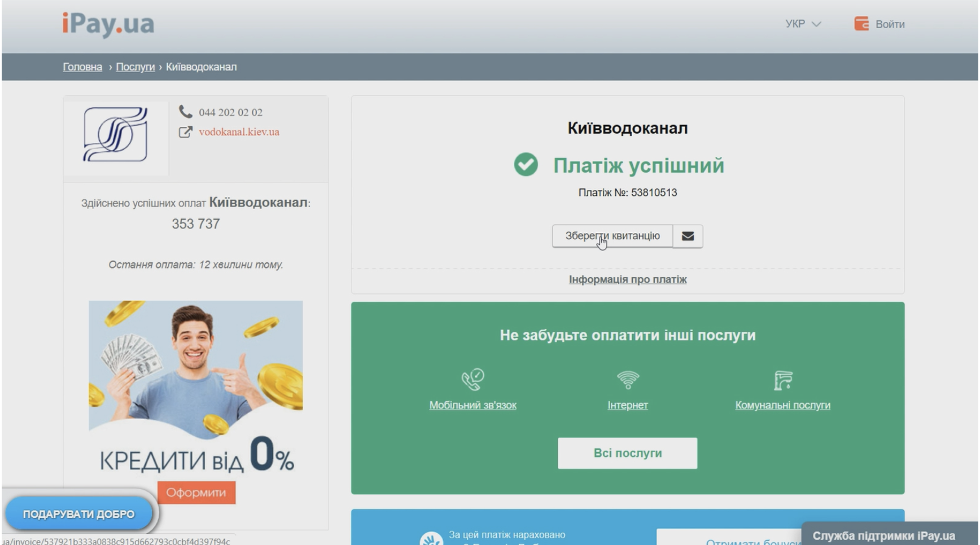
Task: Click the phone icon beside 044 202 02 02
Action: [185, 111]
